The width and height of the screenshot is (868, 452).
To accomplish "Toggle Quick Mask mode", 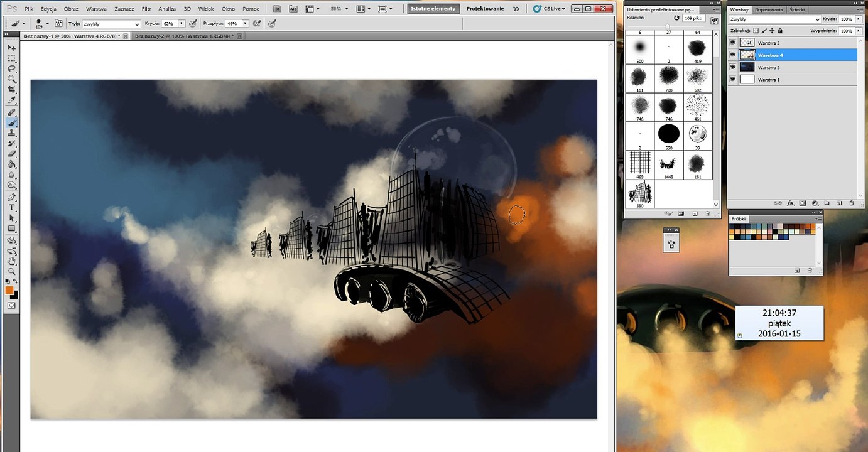I will [11, 305].
